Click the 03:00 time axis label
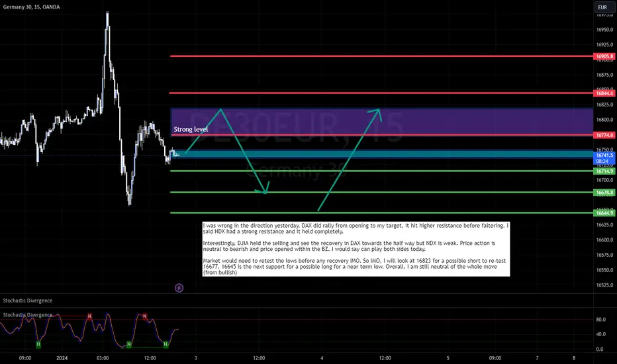The image size is (617, 364). 103,358
